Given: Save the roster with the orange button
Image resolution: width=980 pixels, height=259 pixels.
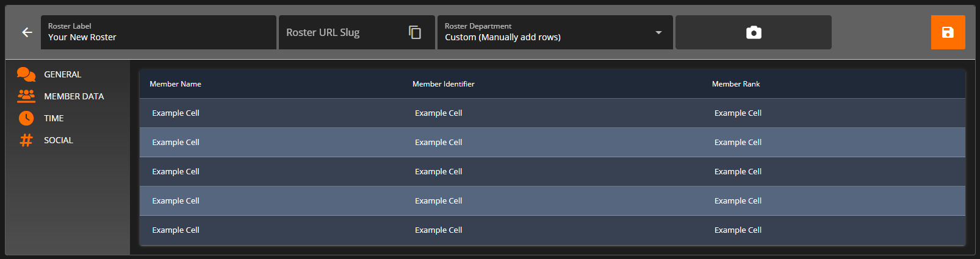Looking at the screenshot, I should (948, 32).
